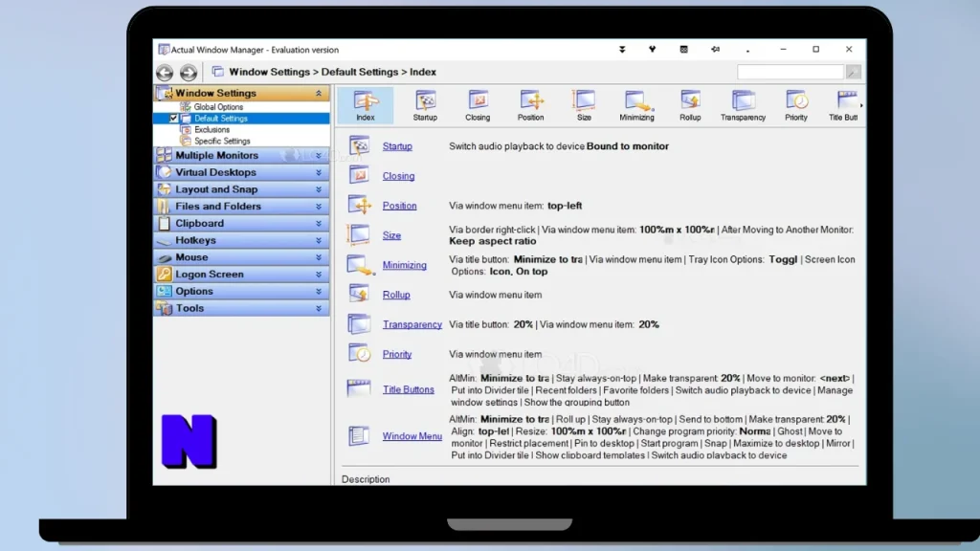Screen dimensions: 980x551
Task: Click the icon beside the Rollup link
Action: coord(360,295)
